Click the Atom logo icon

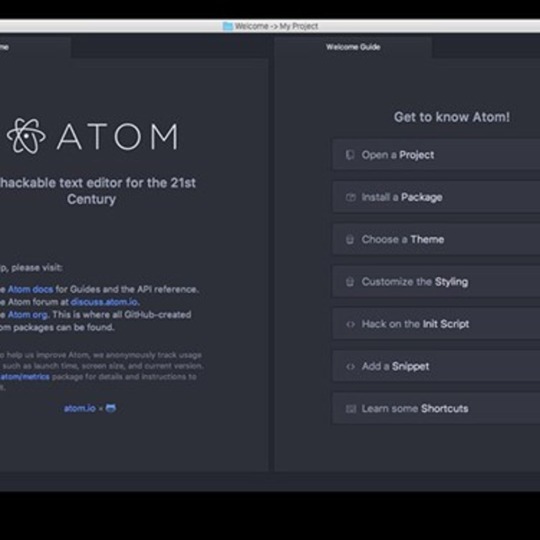[26, 136]
